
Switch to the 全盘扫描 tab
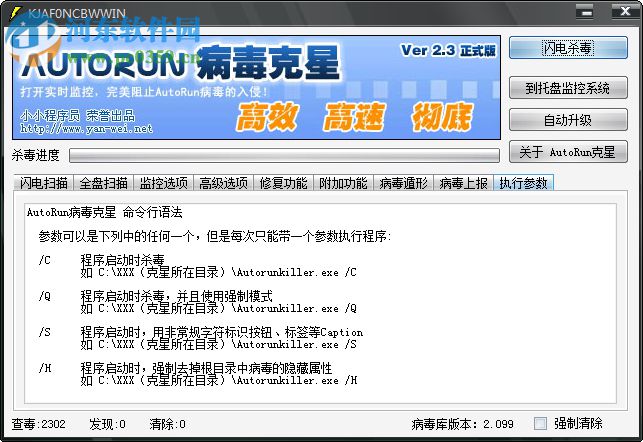click(103, 183)
